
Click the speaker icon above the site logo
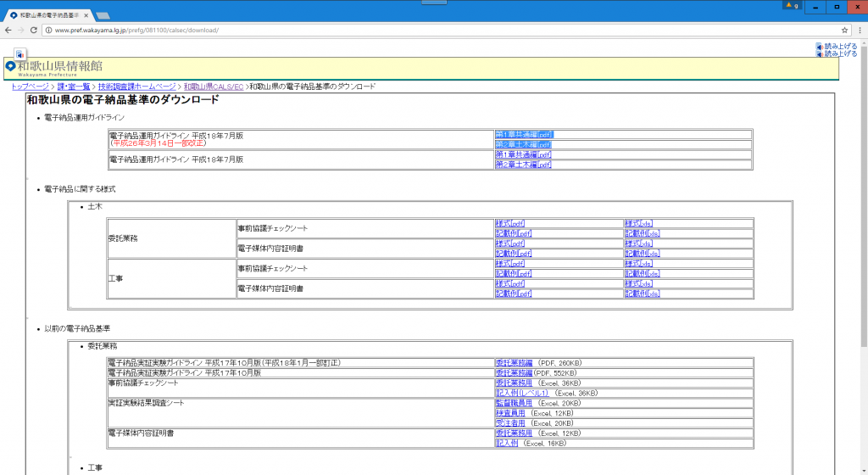coord(19,53)
